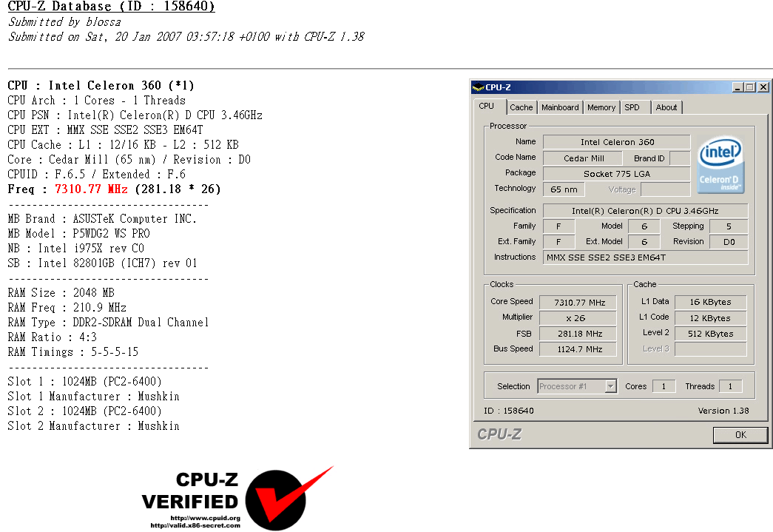Click the L1 Data value 16 KBytes
This screenshot has width=773, height=532.
pos(710,302)
